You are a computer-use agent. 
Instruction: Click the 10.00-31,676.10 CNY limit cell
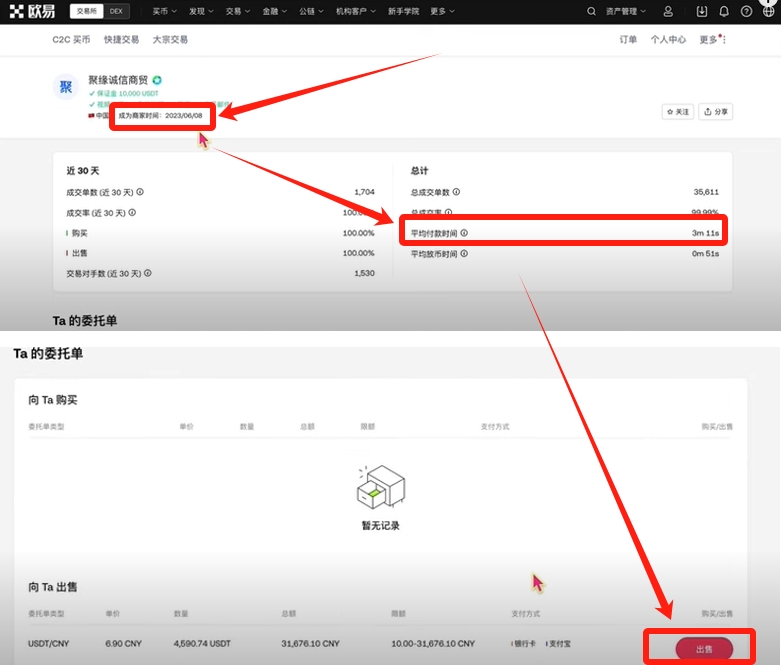(x=433, y=644)
